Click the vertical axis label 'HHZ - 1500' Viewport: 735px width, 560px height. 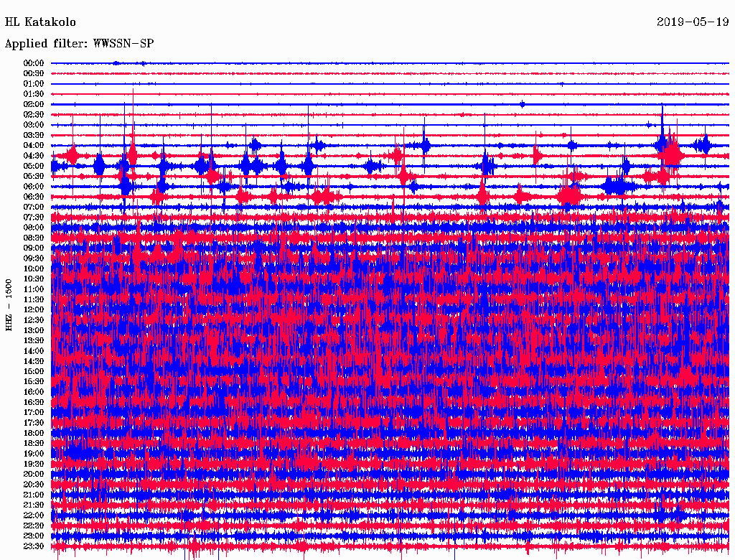9,305
